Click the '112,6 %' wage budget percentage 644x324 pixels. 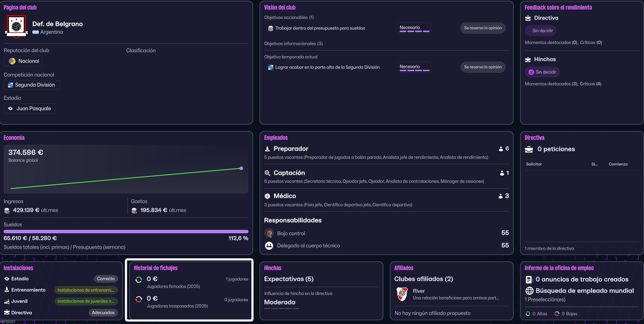(x=238, y=238)
